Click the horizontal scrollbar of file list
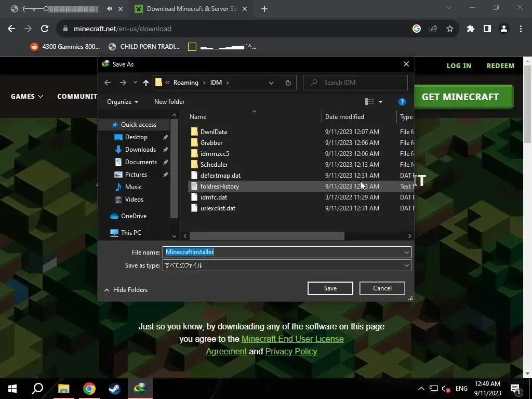 coord(267,236)
